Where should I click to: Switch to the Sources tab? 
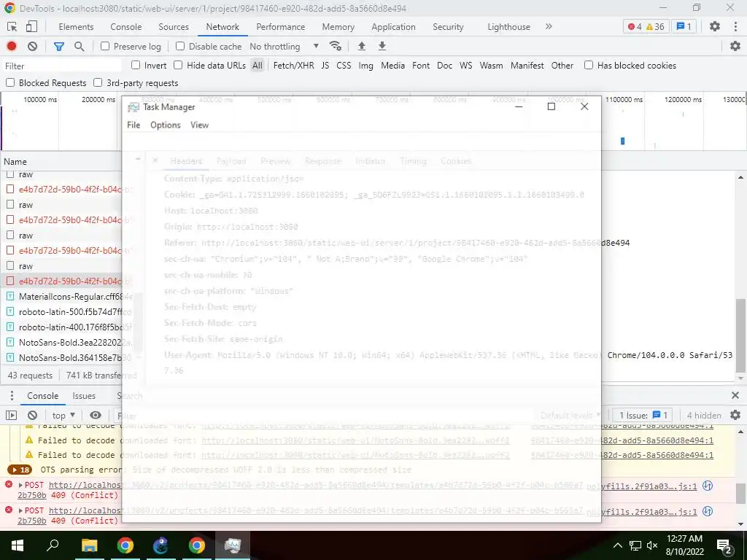174,27
